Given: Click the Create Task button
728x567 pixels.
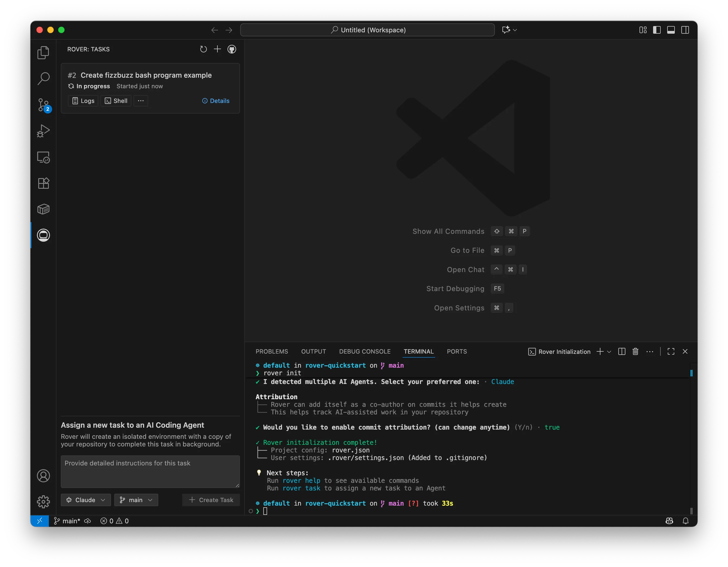Looking at the screenshot, I should coord(211,500).
